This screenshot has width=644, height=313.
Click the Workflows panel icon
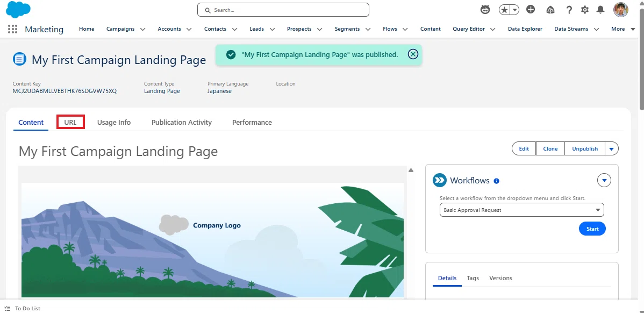point(440,180)
